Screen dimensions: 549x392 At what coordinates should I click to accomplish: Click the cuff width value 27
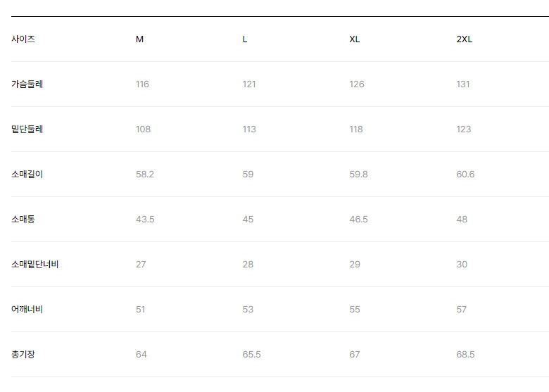141,264
